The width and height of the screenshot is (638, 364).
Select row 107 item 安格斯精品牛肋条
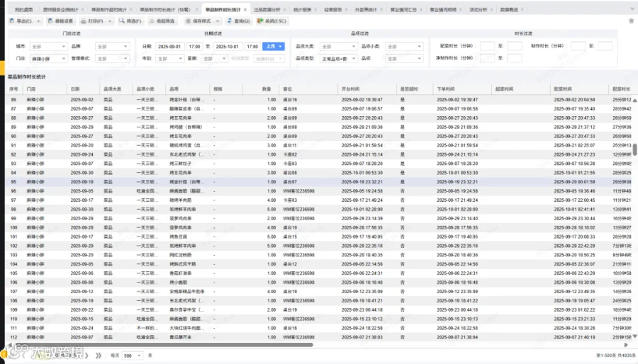click(x=318, y=291)
